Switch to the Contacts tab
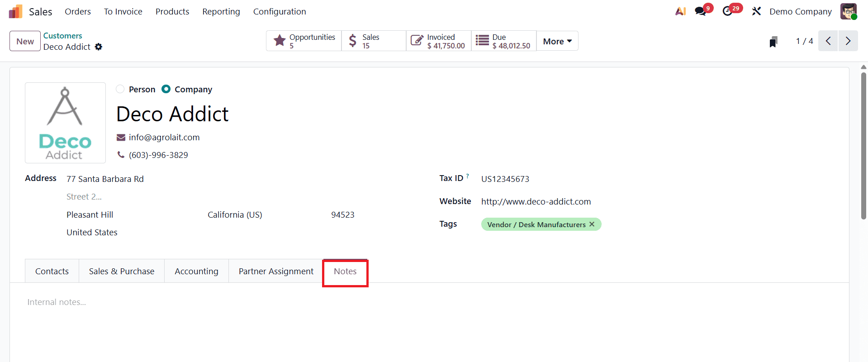Screen dimensions: 868x362 [52, 271]
